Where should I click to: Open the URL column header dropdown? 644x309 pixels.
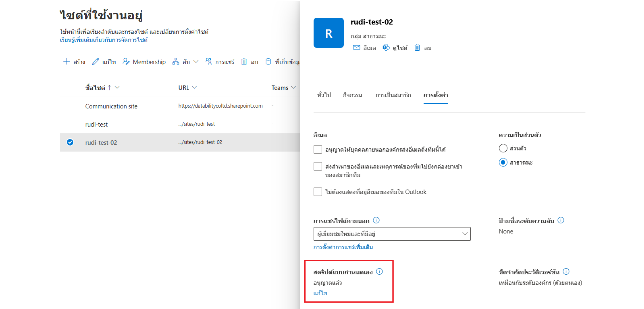[x=194, y=87]
